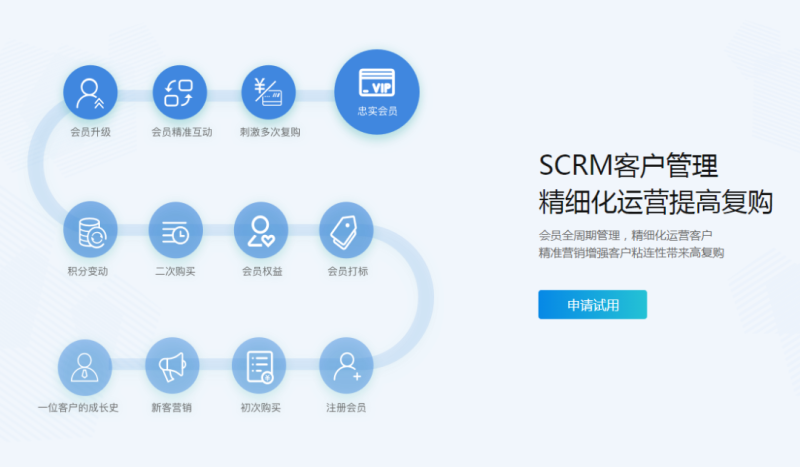Screen dimensions: 800x467
Task: Click the 初次购买 order list icon
Action: tap(259, 366)
